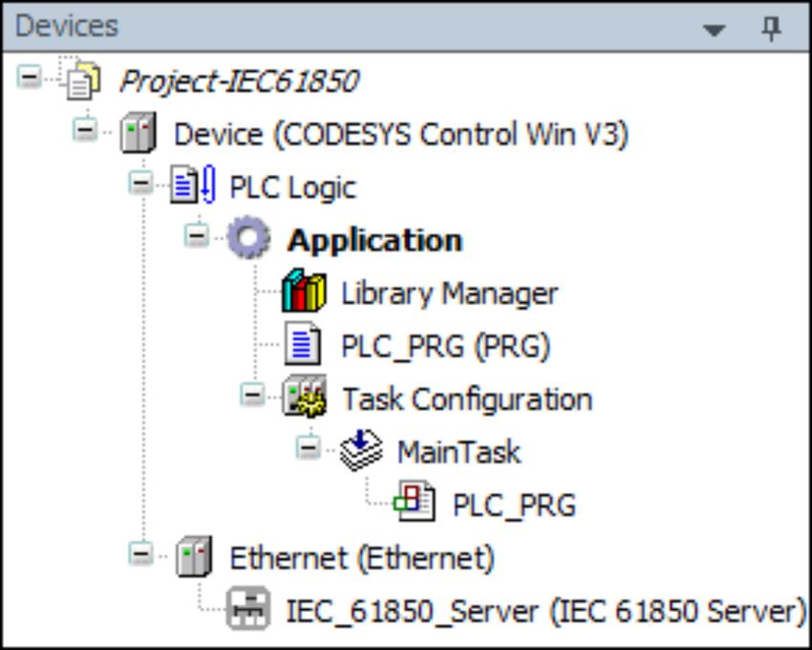
Task: Select PLC_PRG (PRG) program entry
Action: tap(445, 346)
